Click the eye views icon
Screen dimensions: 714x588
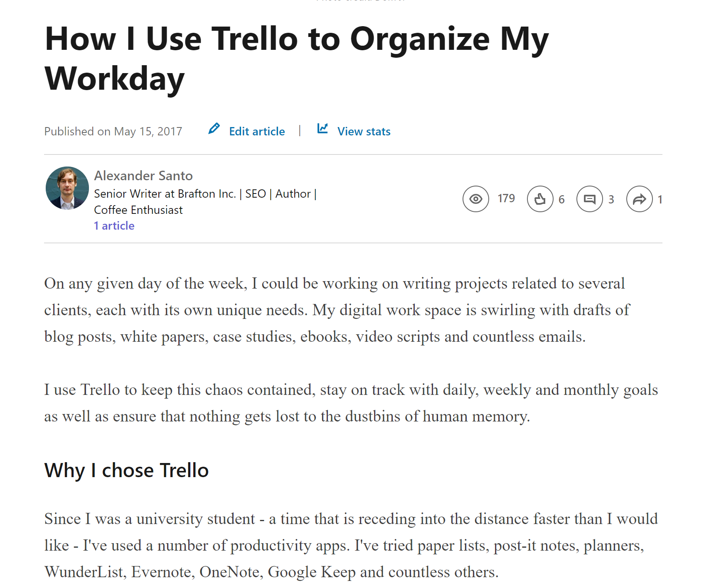coord(475,199)
